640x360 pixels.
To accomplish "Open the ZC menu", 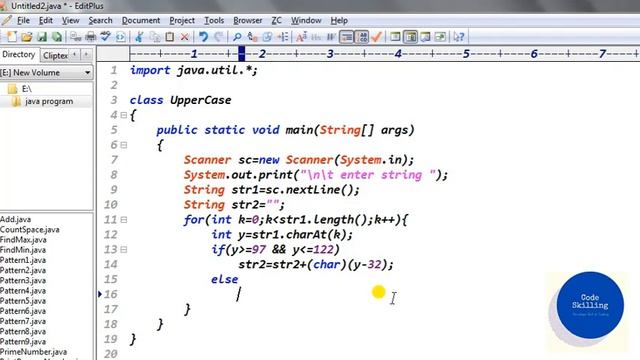I will [276, 20].
